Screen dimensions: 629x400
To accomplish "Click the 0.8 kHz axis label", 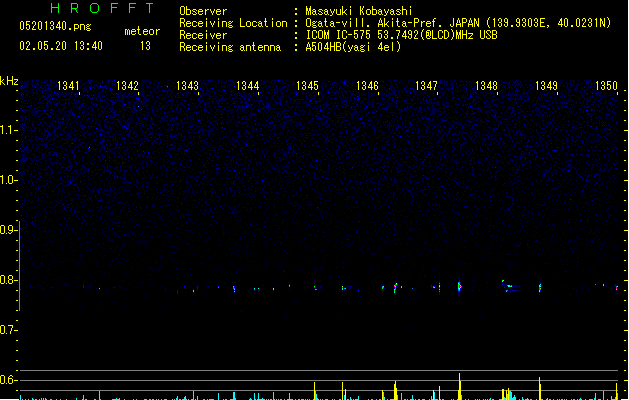I will pos(8,280).
